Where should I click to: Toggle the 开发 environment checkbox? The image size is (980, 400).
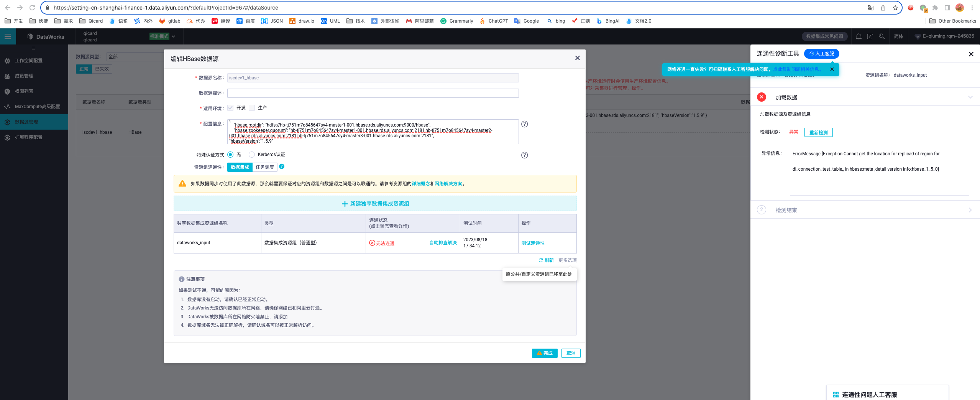click(230, 108)
